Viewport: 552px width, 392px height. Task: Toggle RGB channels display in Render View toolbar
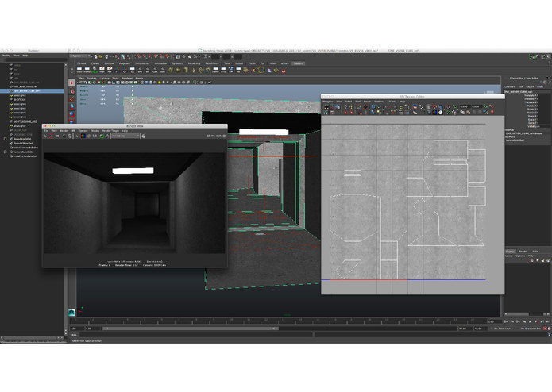click(83, 136)
